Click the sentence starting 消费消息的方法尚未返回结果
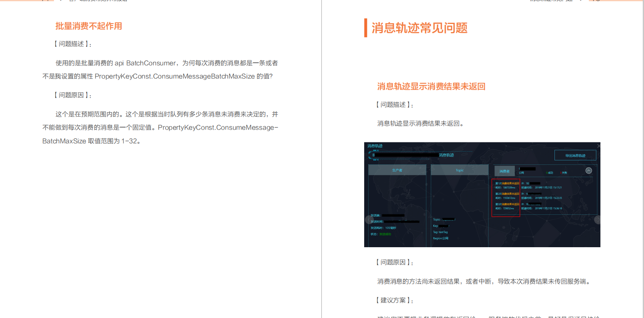This screenshot has width=644, height=318. pyautogui.click(x=485, y=282)
